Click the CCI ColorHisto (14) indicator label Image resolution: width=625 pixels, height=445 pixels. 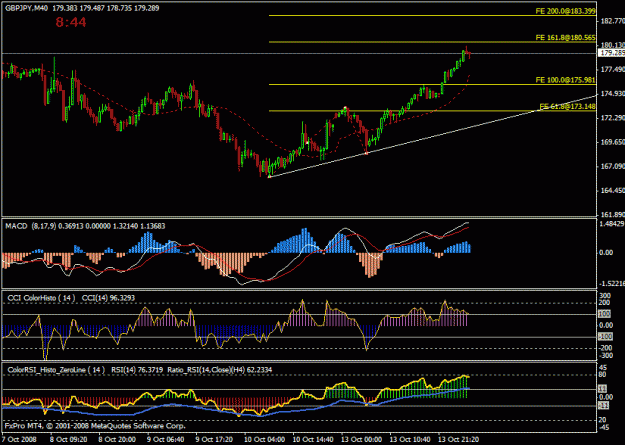point(41,298)
